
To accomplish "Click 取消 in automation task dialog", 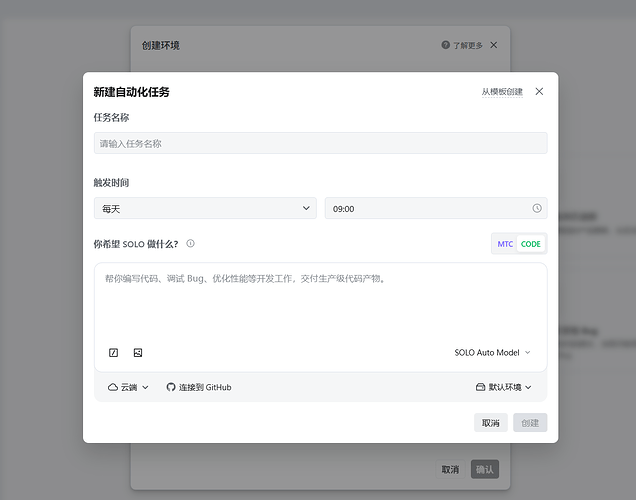I will coord(490,423).
